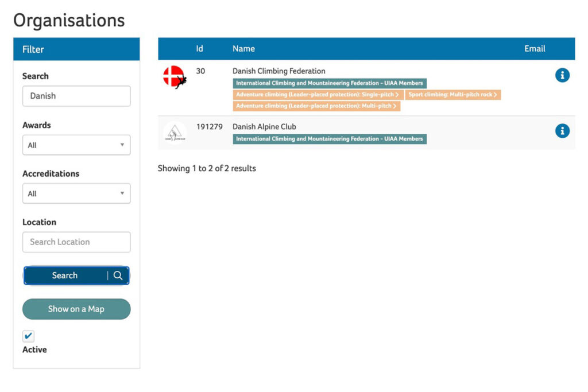Click the Danish Climbing Federation flag logo

[x=175, y=77]
